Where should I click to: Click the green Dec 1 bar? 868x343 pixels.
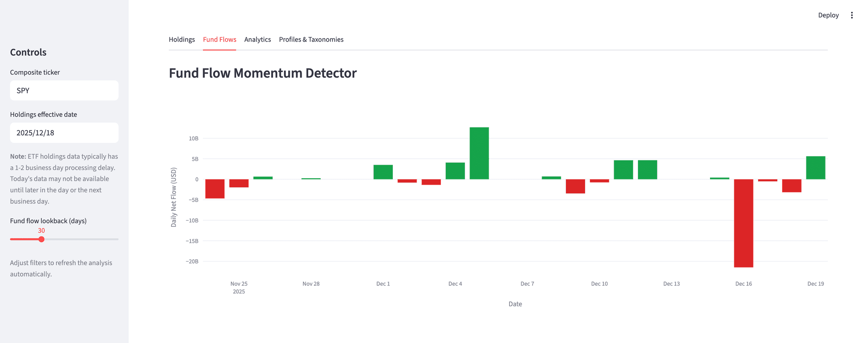383,172
